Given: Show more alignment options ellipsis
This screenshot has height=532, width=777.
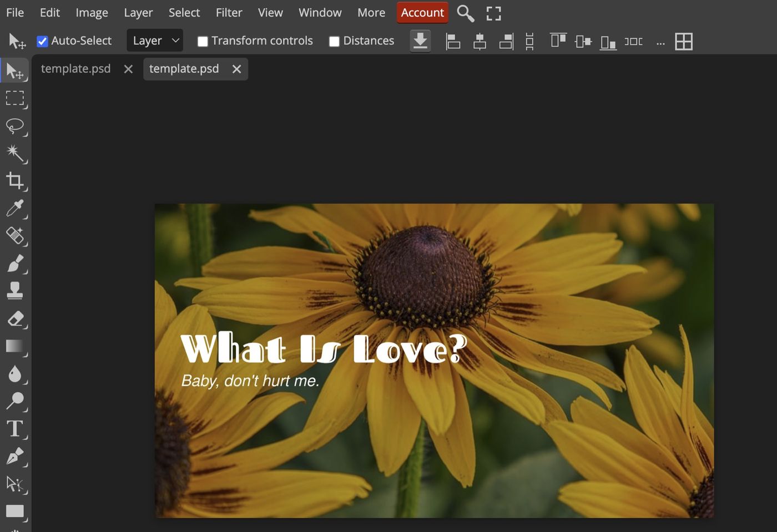Looking at the screenshot, I should [660, 42].
